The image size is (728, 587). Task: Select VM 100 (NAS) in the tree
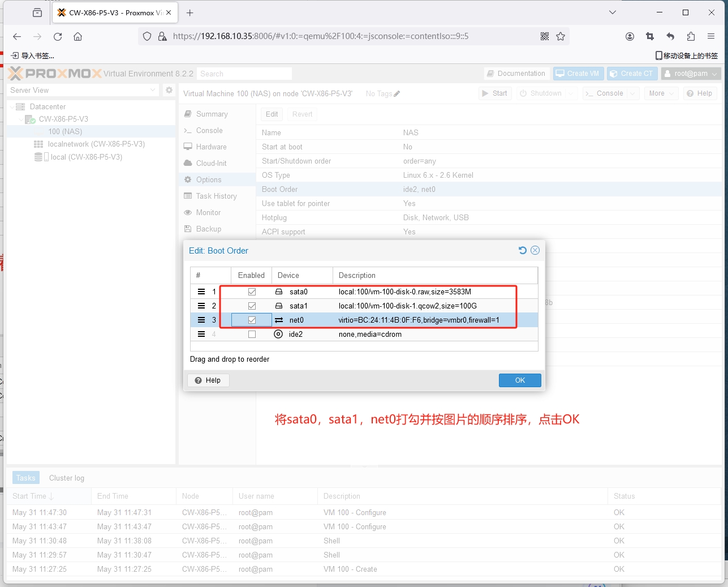click(x=65, y=131)
